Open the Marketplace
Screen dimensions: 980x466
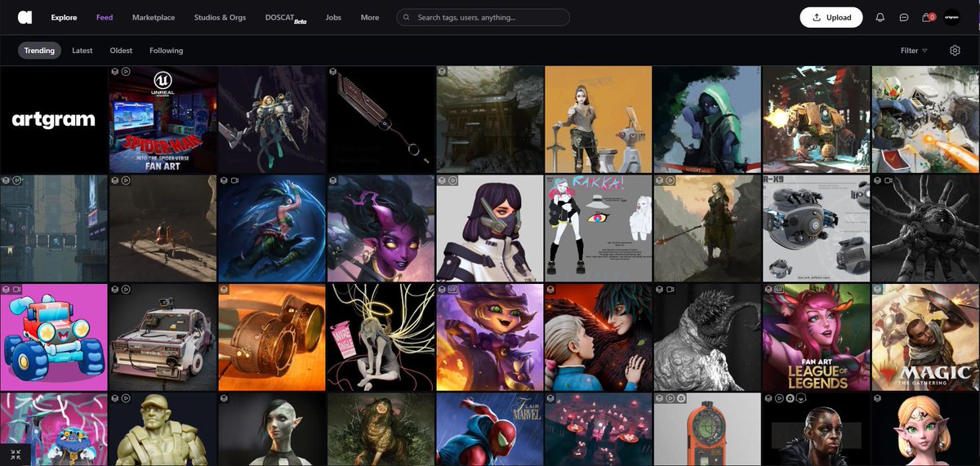(154, 17)
